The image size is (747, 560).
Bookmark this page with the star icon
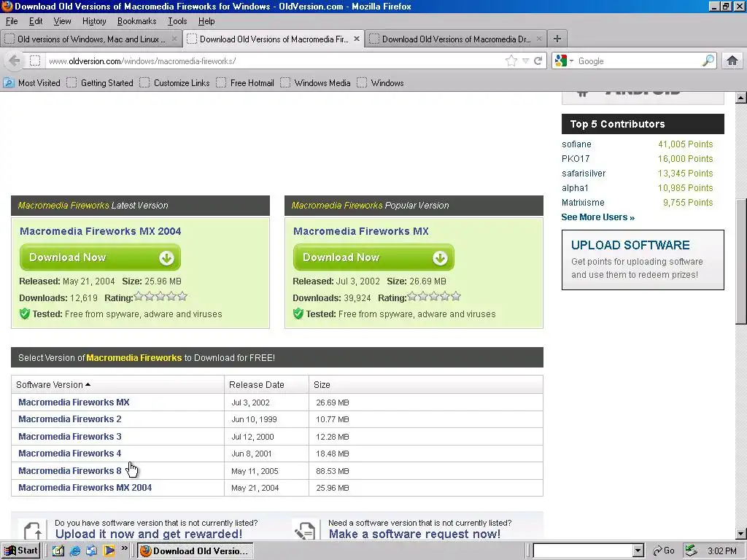pos(511,61)
